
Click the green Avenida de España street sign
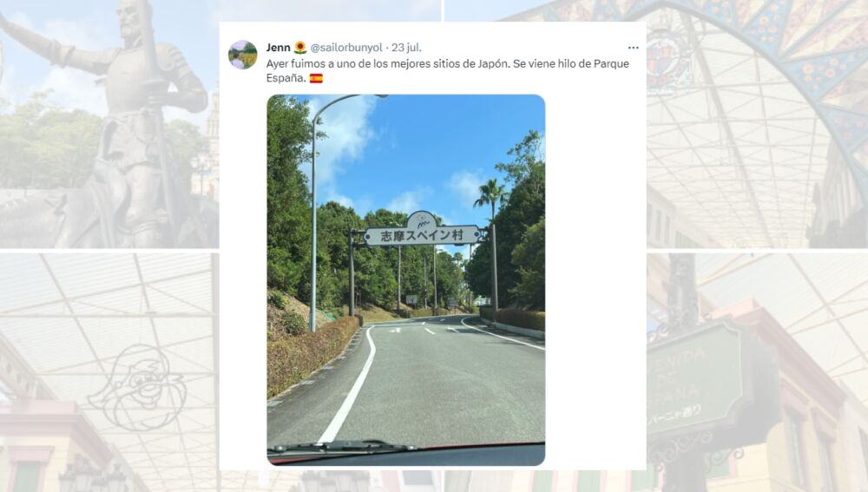pyautogui.click(x=696, y=377)
